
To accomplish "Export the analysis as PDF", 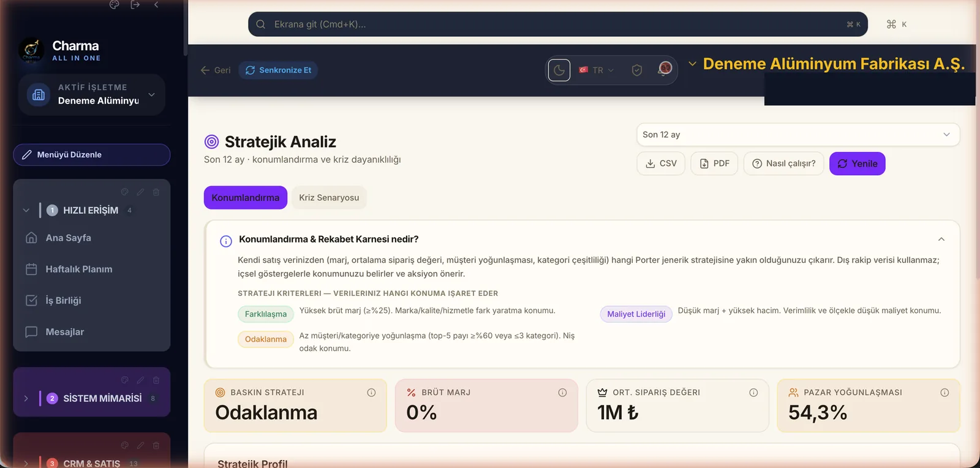I will pos(714,164).
